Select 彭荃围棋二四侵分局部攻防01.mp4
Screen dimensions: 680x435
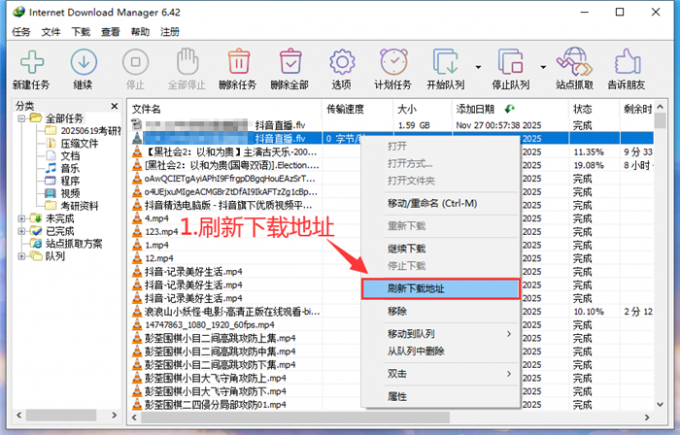(x=216, y=405)
